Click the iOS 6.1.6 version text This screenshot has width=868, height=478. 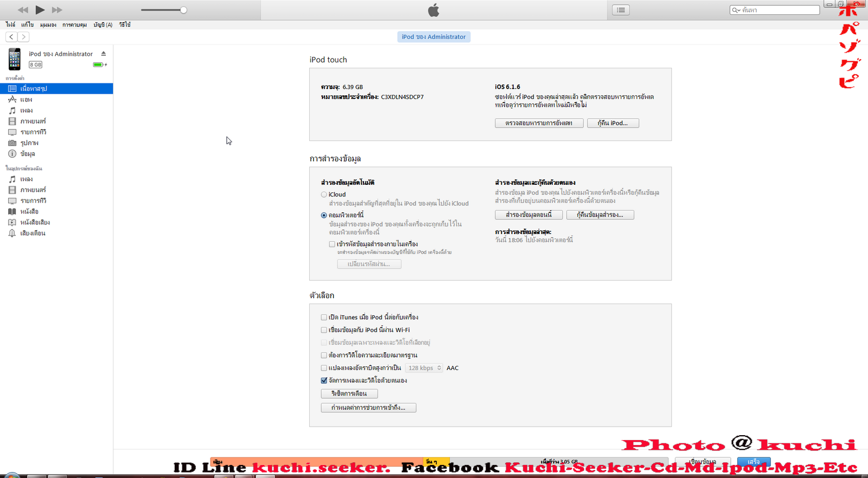click(507, 87)
